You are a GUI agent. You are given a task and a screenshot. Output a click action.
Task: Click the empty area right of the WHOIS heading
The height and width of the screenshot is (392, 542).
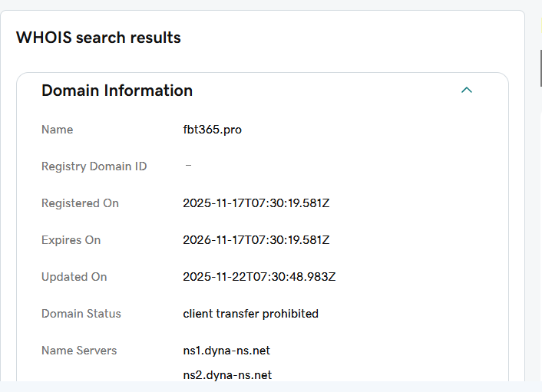click(x=345, y=38)
